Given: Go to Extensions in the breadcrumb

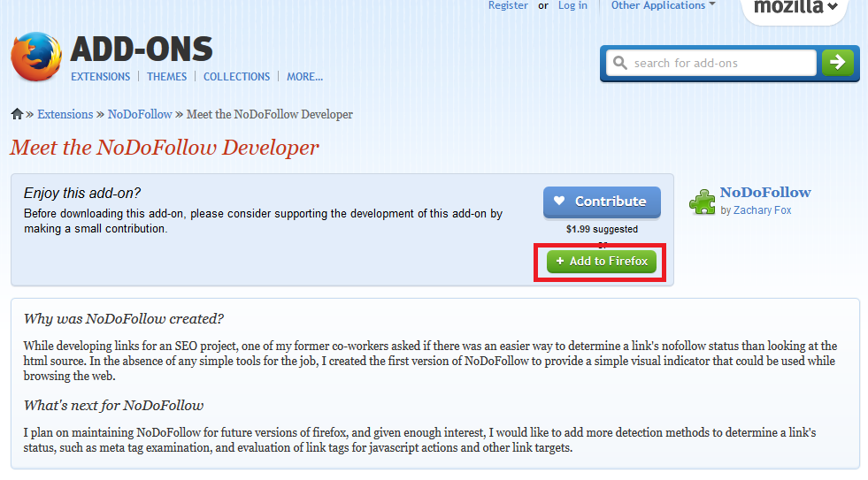Looking at the screenshot, I should click(x=65, y=114).
